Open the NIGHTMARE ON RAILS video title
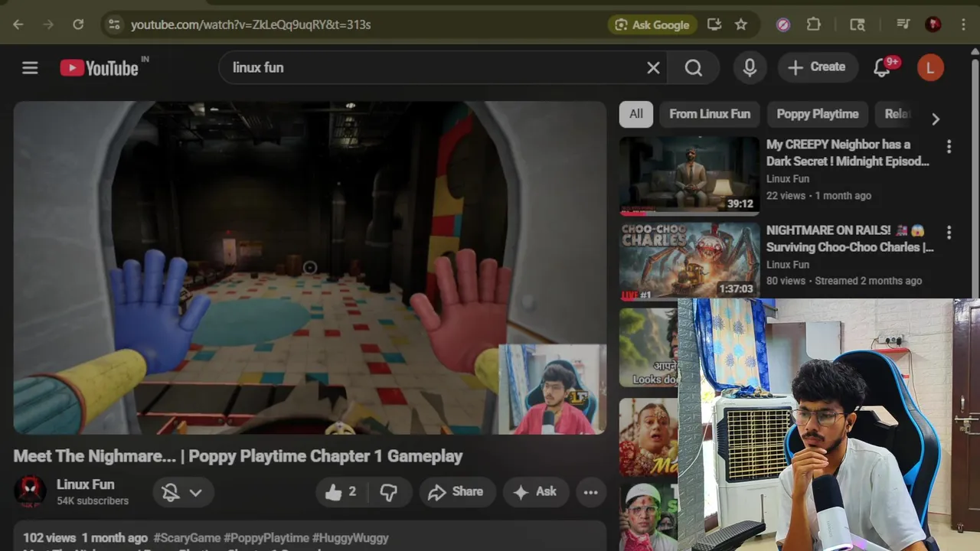This screenshot has width=980, height=551. point(850,239)
